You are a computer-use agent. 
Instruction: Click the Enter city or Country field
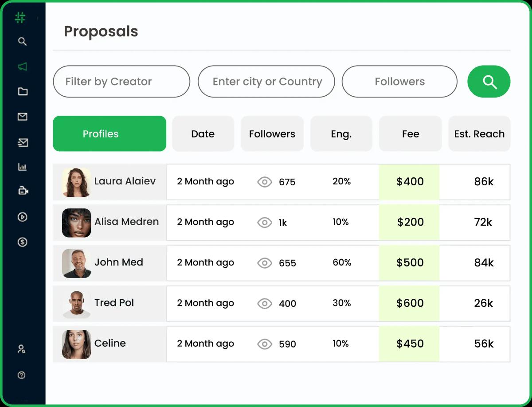pyautogui.click(x=266, y=82)
